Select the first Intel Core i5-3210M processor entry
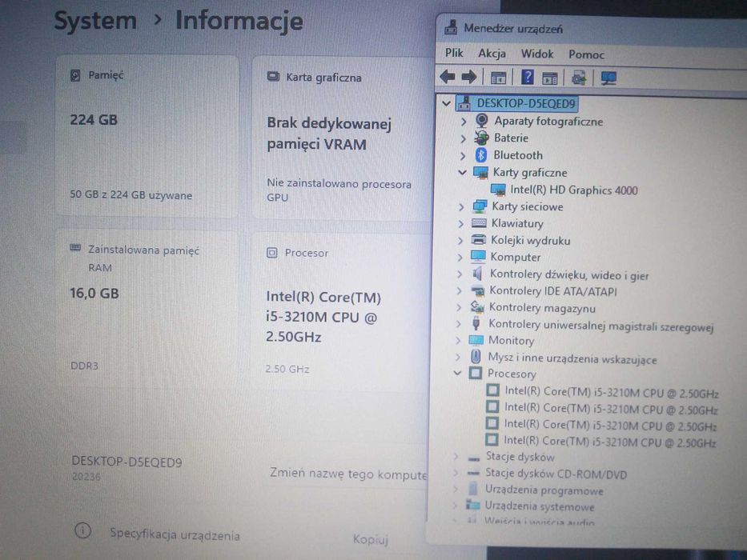This screenshot has width=747, height=560. point(611,392)
